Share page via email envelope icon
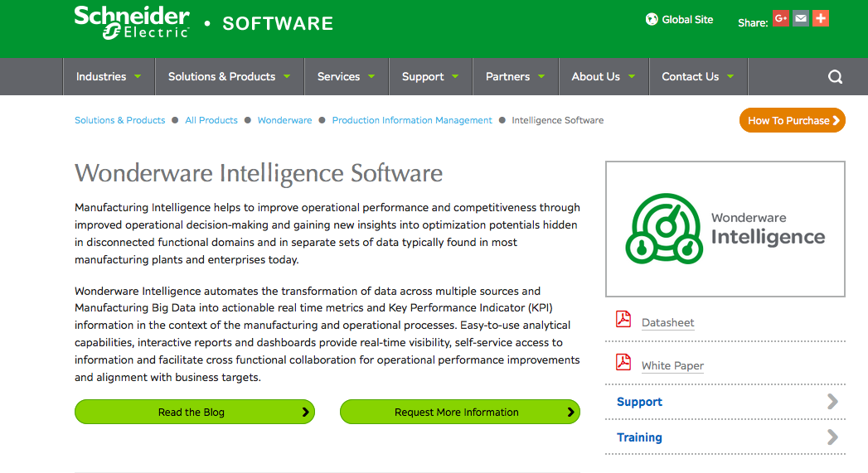Image resolution: width=868 pixels, height=473 pixels. coord(800,18)
